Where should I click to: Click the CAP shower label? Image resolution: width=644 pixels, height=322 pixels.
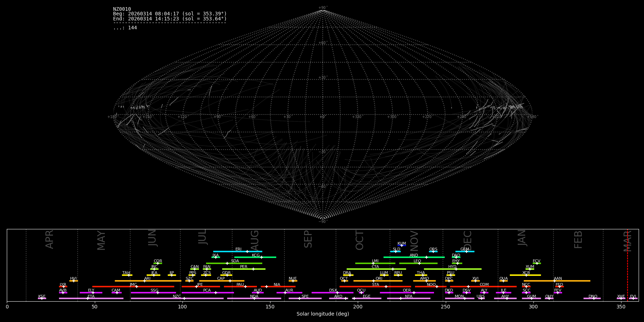pyautogui.click(x=221, y=279)
